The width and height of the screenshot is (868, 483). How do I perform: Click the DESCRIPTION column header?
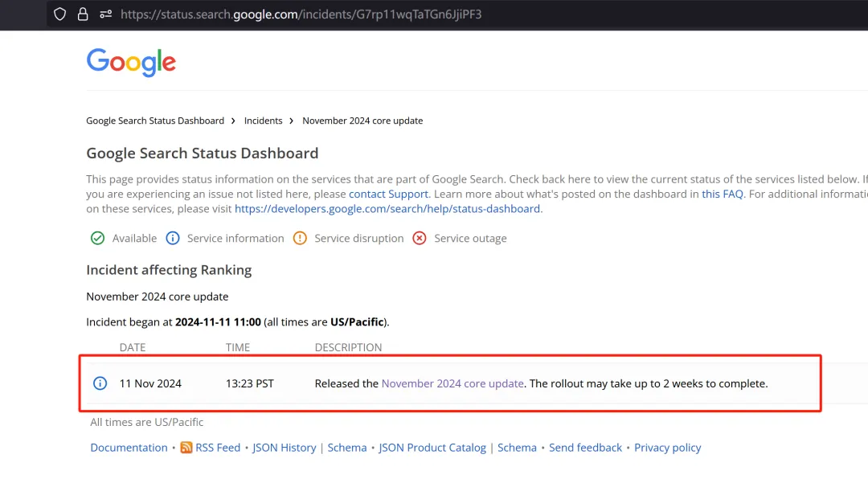(348, 347)
